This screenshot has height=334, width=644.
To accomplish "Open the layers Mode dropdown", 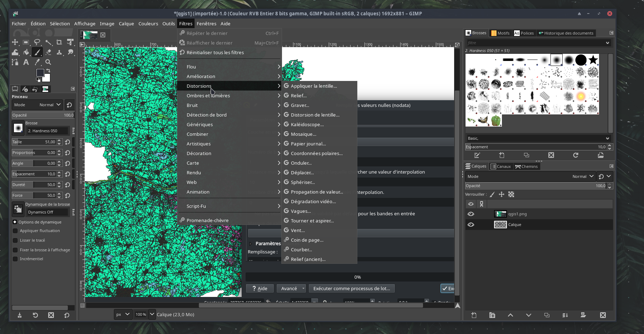I will [x=582, y=176].
